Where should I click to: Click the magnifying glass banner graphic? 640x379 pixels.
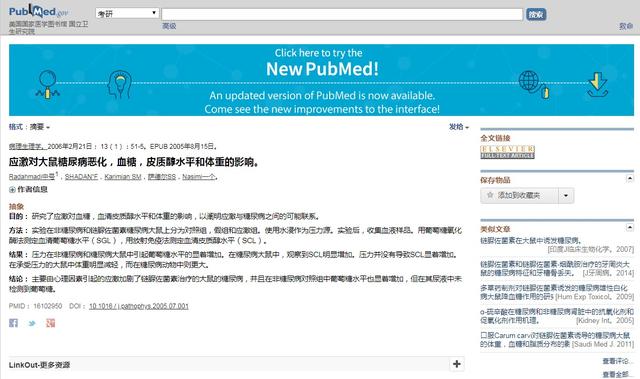coord(48,84)
